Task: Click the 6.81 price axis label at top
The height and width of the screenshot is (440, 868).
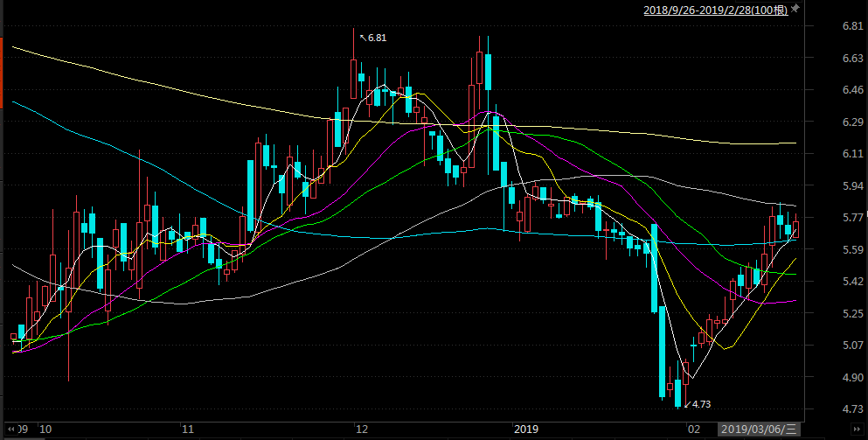Action: pyautogui.click(x=852, y=26)
